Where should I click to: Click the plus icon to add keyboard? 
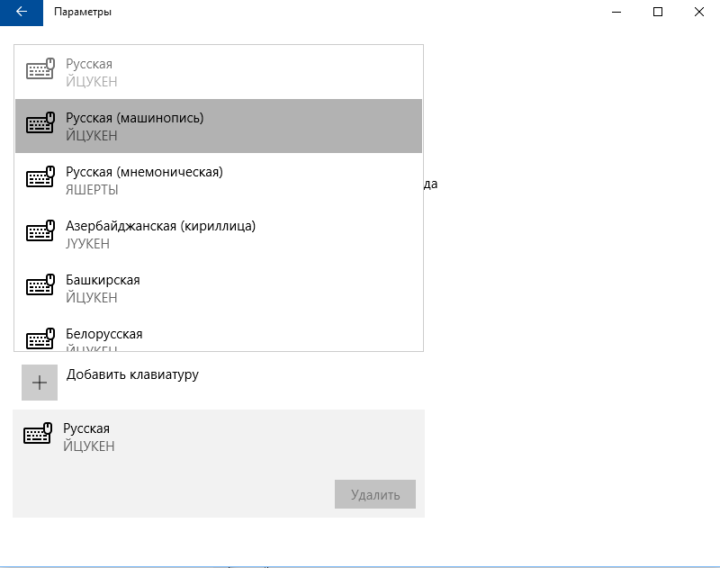[39, 382]
